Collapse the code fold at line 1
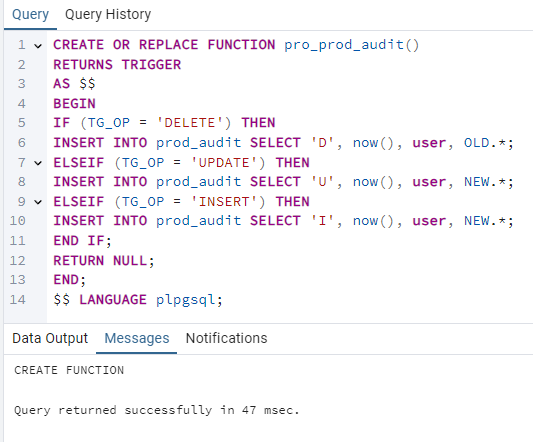This screenshot has width=533, height=442. pos(38,46)
